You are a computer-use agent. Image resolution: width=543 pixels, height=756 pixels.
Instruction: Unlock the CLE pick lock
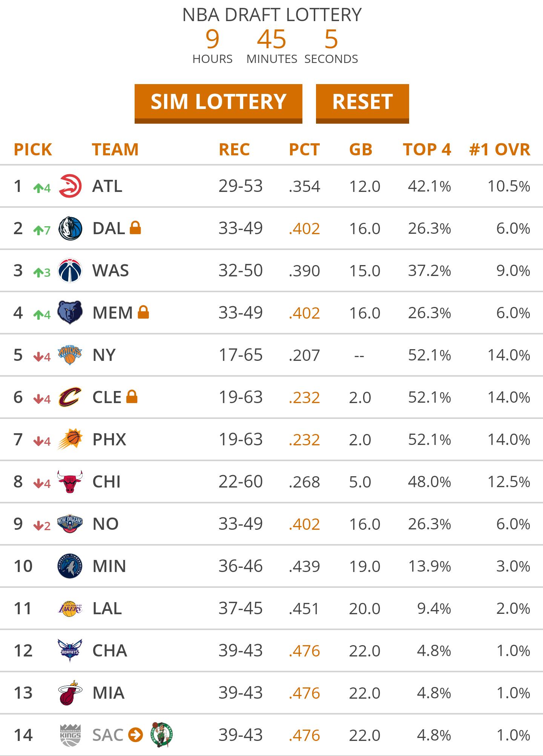[x=132, y=397]
